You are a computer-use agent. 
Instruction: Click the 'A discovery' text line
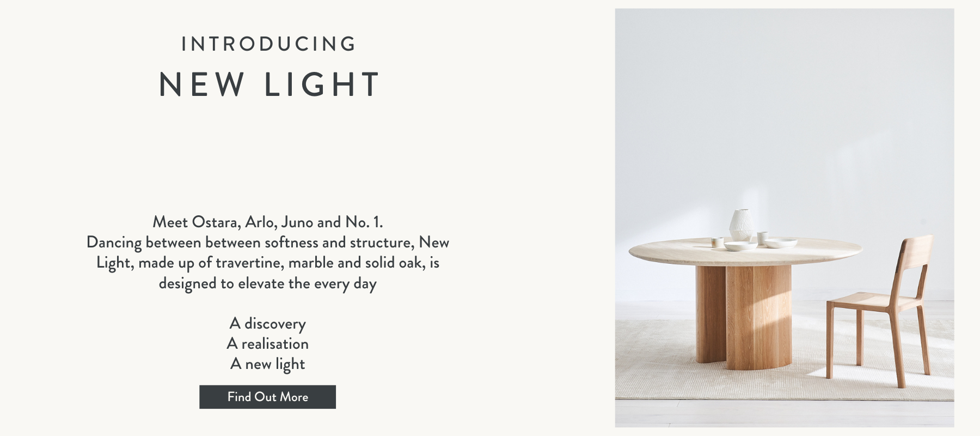tap(267, 324)
